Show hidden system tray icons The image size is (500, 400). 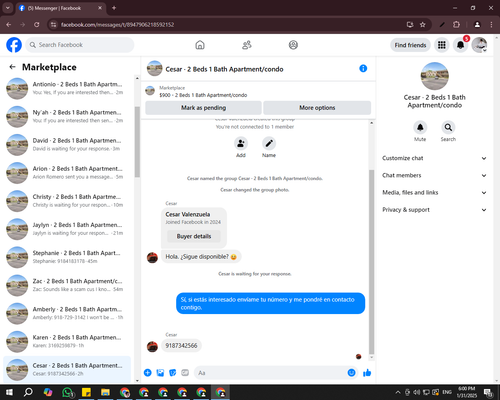(398, 392)
